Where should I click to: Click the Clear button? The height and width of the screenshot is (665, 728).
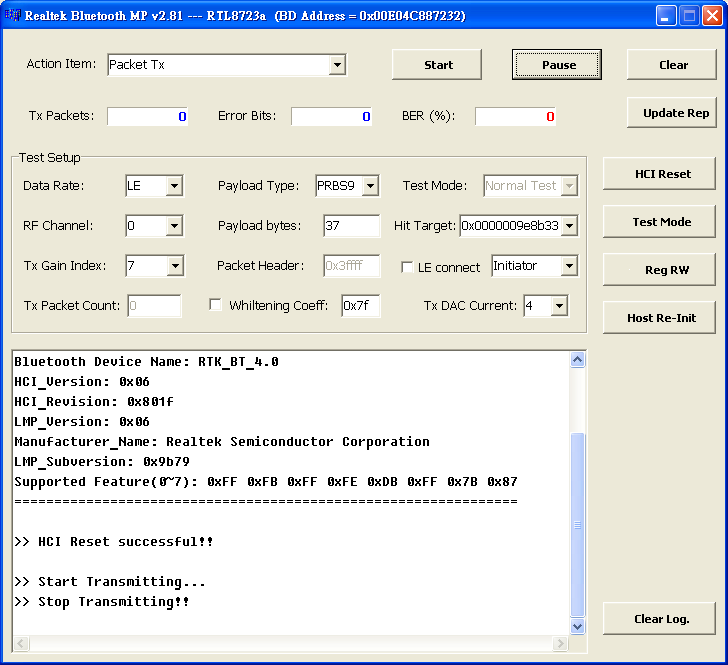[671, 65]
